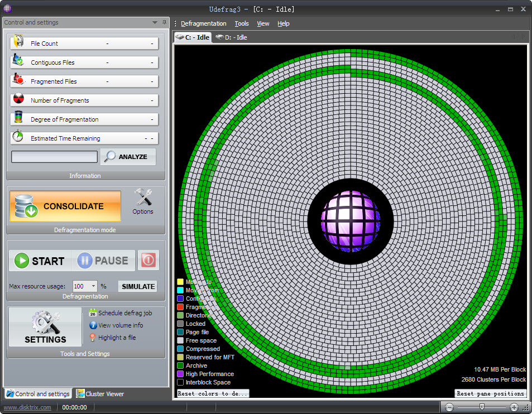Click the Options wrench and screwdriver icon
The width and height of the screenshot is (532, 414).
tap(143, 198)
